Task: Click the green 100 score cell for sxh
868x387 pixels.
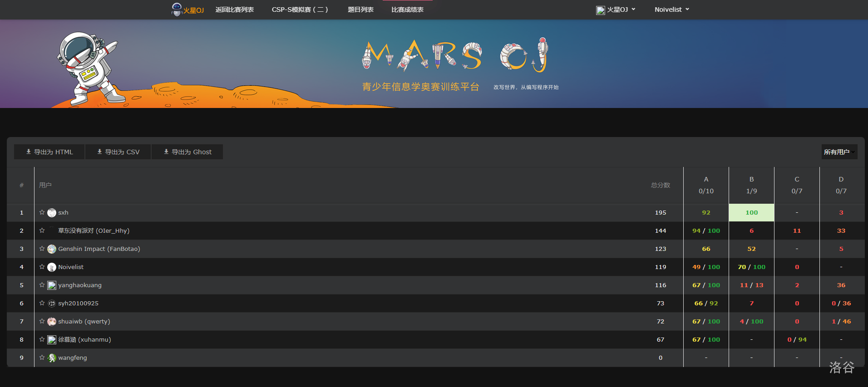Action: pos(751,212)
